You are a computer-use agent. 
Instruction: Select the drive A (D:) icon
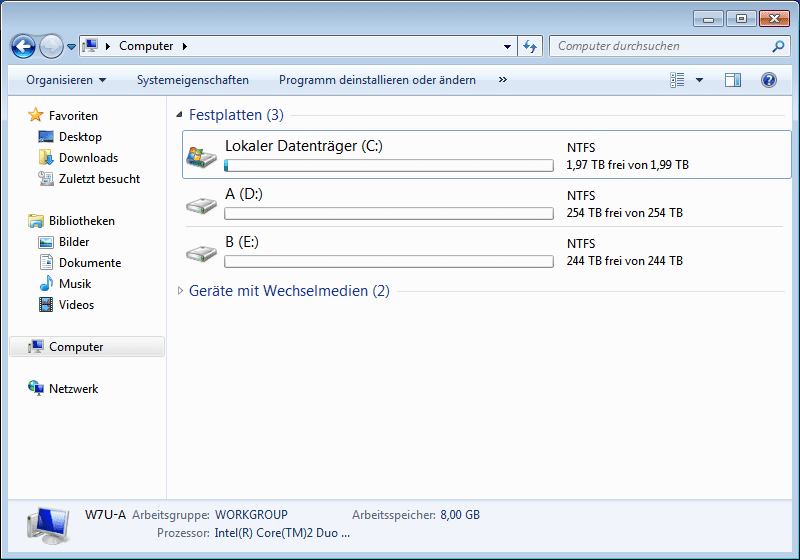202,205
